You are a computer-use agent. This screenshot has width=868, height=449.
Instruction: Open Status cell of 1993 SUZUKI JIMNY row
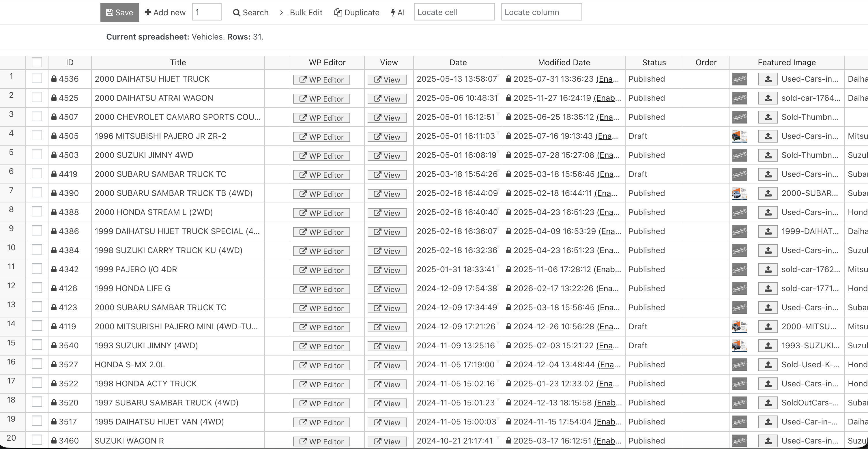(x=654, y=346)
